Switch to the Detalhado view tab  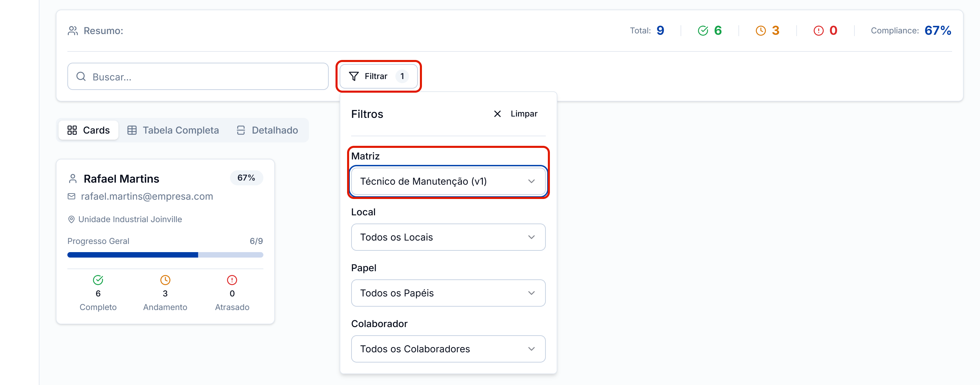(267, 130)
